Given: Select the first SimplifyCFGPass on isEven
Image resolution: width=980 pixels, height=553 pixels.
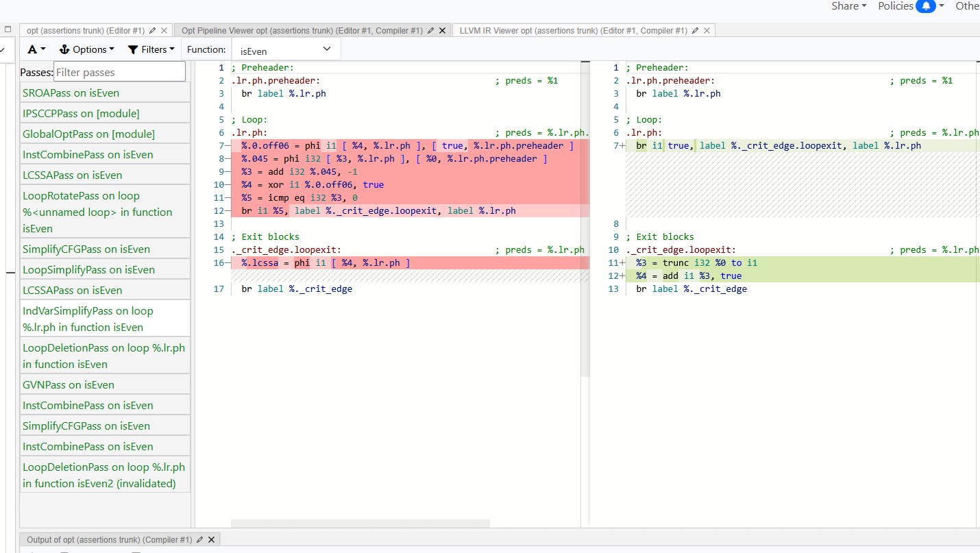Looking at the screenshot, I should (105, 249).
